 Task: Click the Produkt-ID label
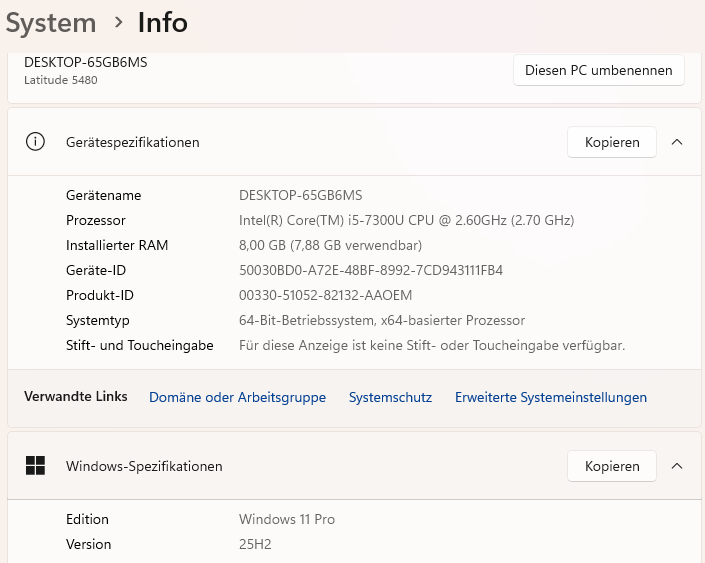(x=100, y=295)
